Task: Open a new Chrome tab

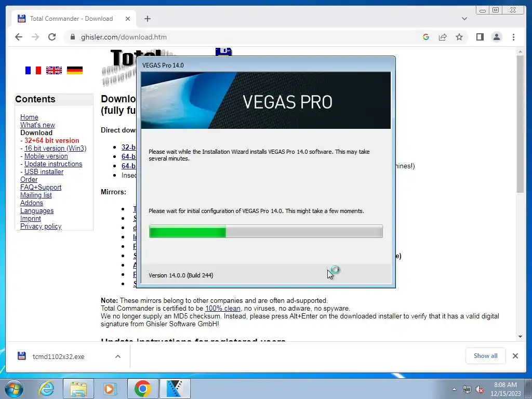Action: [x=147, y=19]
